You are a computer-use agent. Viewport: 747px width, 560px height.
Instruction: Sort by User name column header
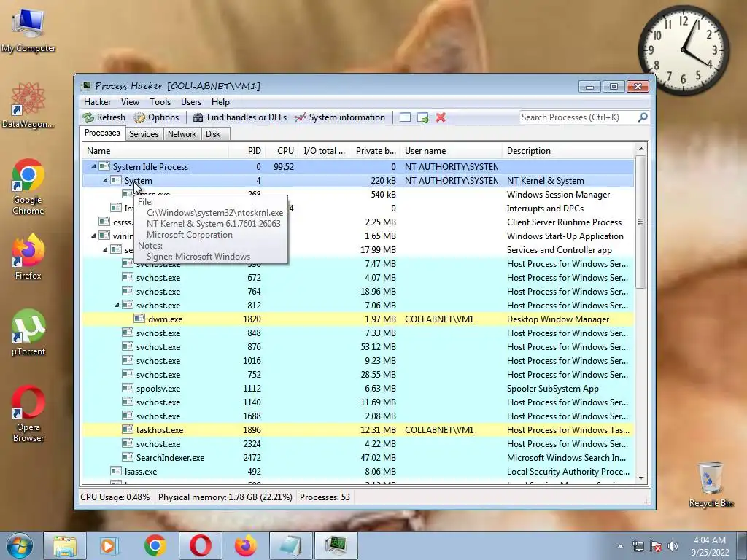click(x=451, y=151)
